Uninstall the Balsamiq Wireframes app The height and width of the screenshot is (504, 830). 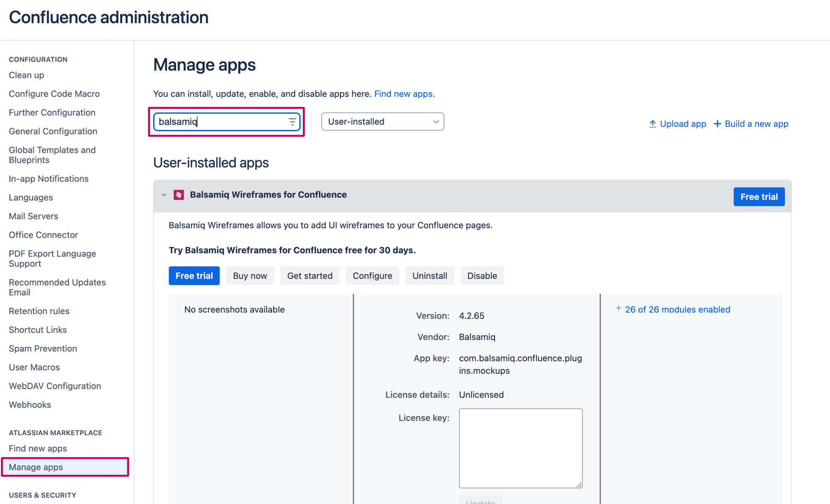pos(429,276)
